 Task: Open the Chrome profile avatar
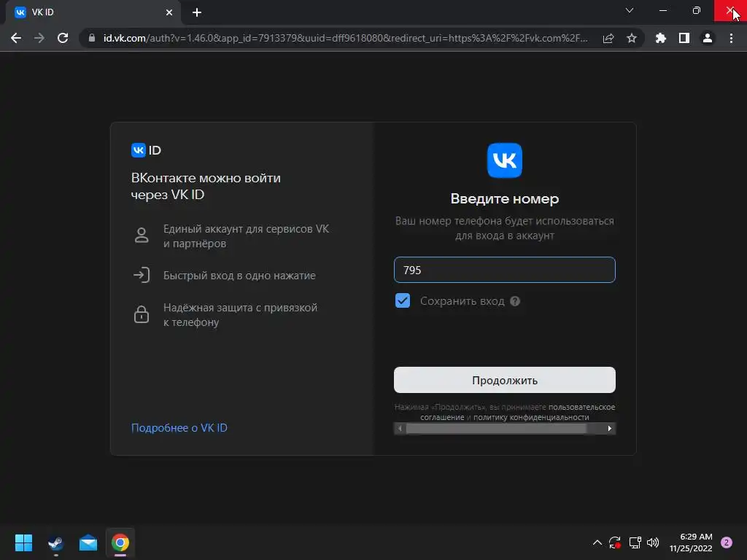(708, 38)
